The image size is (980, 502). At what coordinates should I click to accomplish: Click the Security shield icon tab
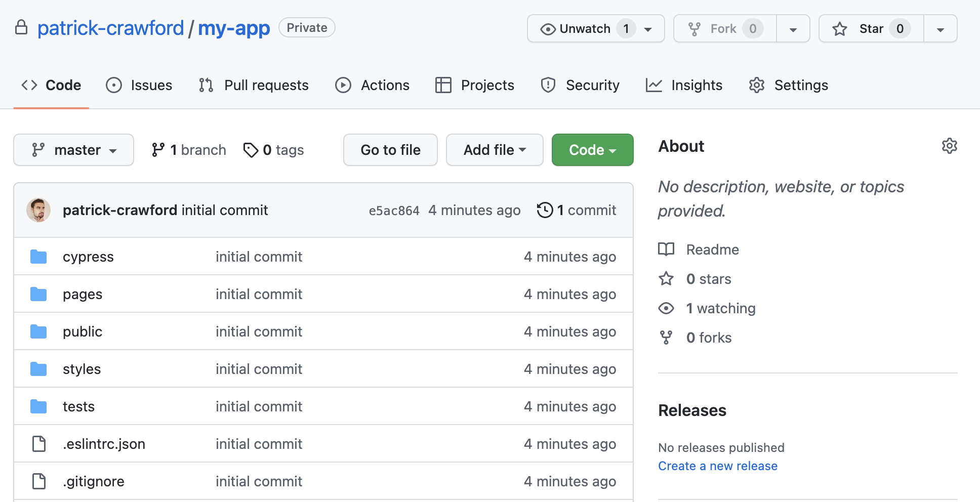pyautogui.click(x=548, y=85)
